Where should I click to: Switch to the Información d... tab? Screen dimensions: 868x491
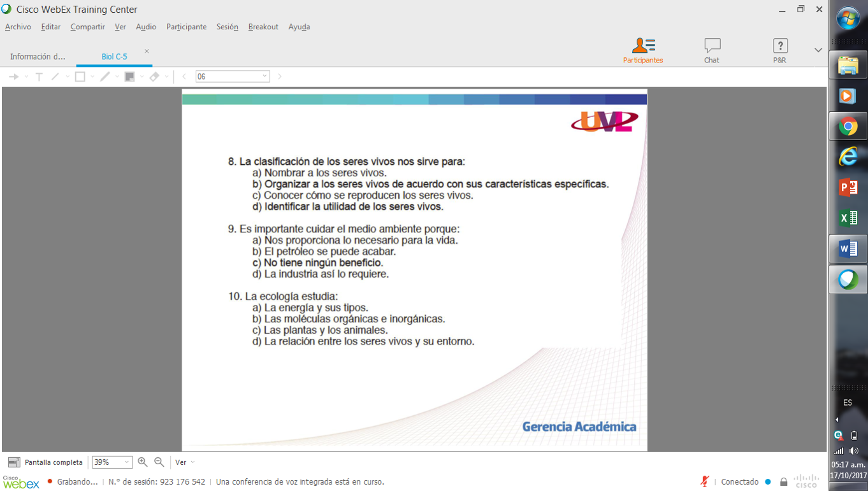tap(38, 57)
